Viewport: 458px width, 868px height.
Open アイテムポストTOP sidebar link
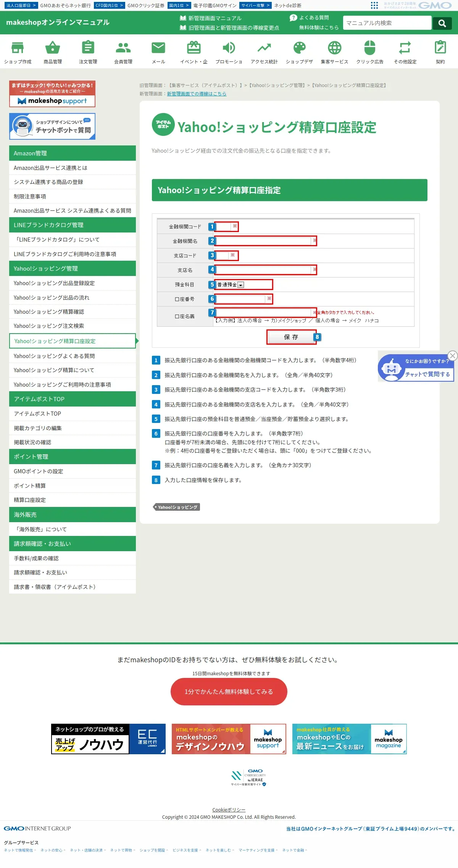pyautogui.click(x=73, y=414)
